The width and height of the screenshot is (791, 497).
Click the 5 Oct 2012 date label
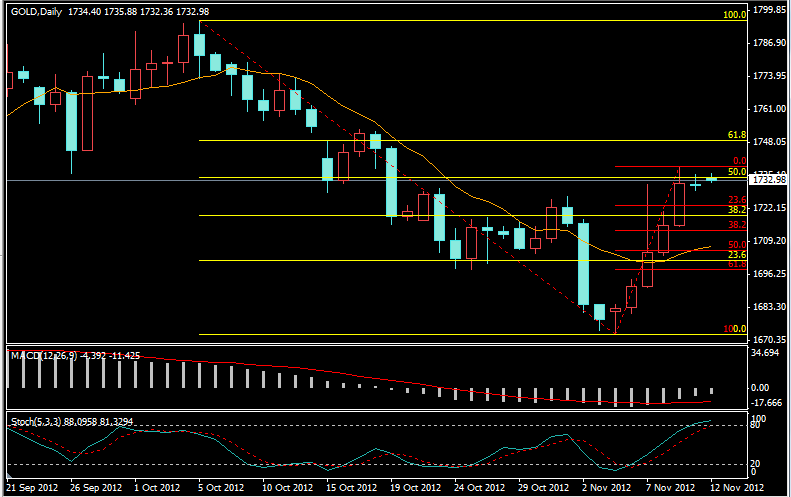pos(220,488)
